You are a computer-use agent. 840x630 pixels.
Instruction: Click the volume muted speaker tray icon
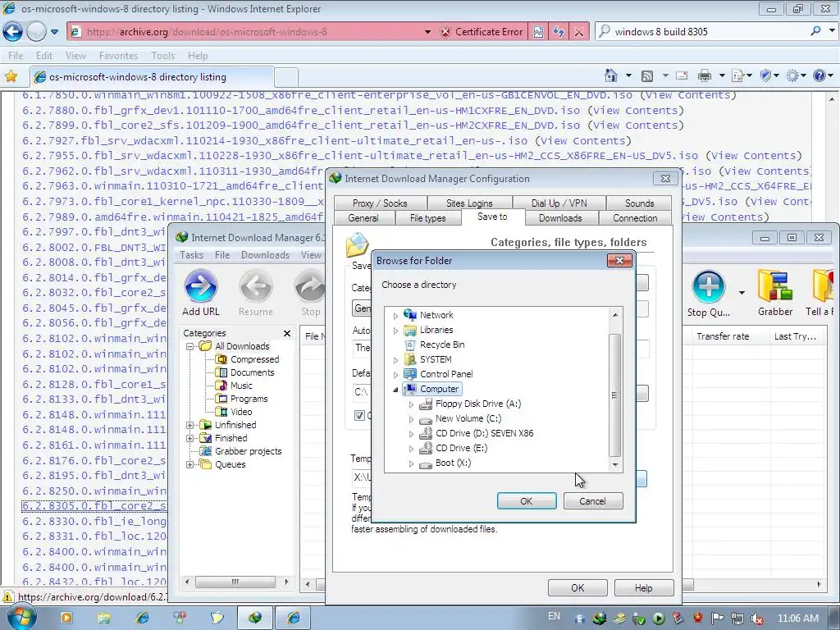point(757,619)
